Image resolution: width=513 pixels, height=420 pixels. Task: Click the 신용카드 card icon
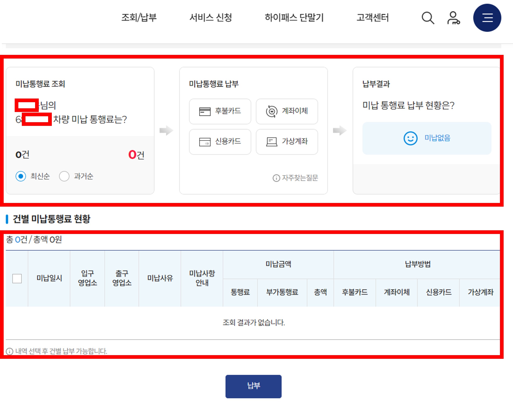pos(205,142)
